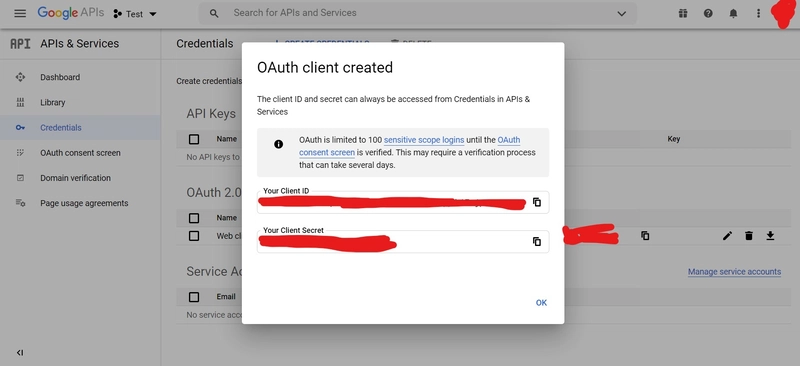The height and width of the screenshot is (366, 800).
Task: Open the Test project selector dropdown
Action: [x=135, y=14]
